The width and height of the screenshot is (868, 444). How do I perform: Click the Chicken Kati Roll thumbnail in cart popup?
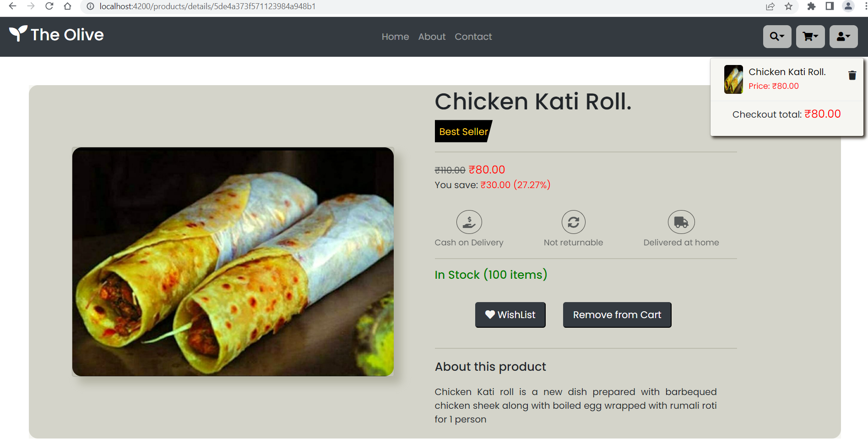coord(733,79)
